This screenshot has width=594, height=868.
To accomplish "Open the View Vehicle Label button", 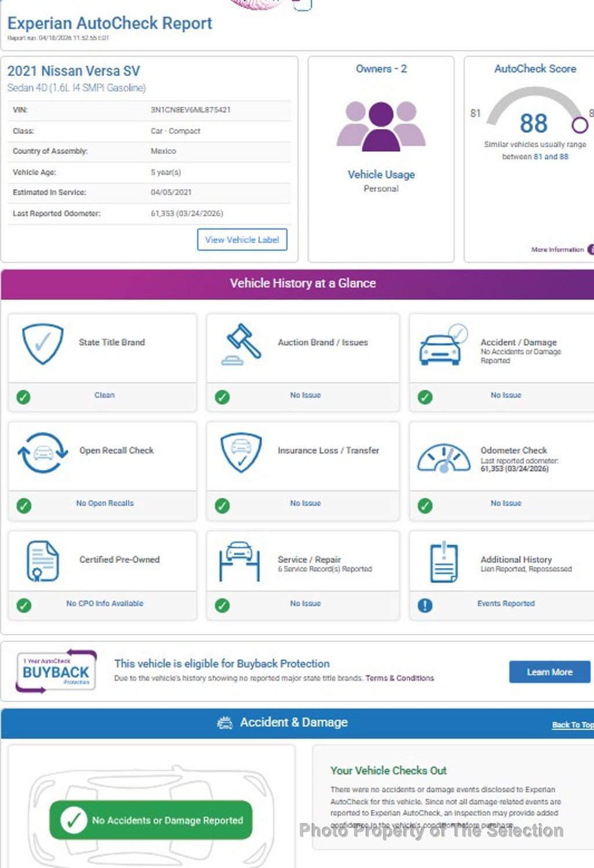I will 242,239.
